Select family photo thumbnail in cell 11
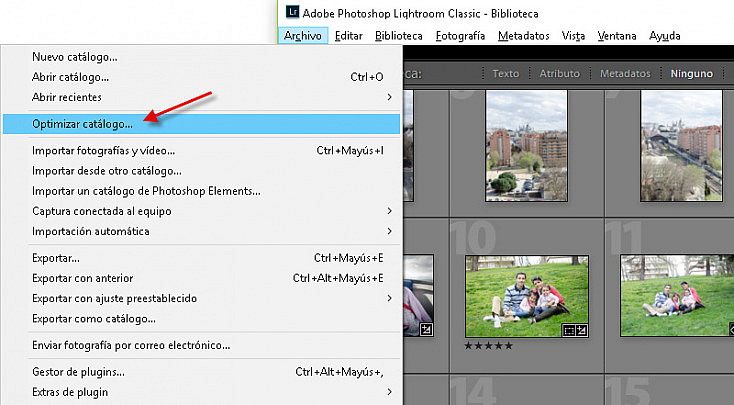 click(677, 296)
